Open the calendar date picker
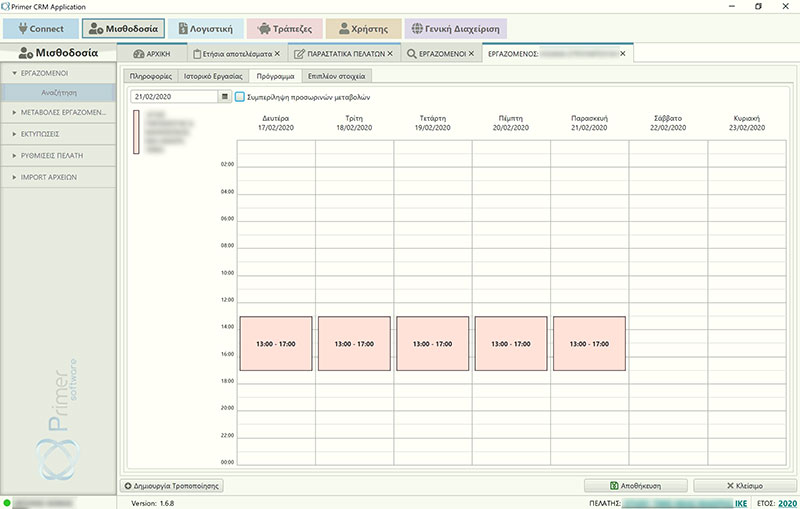 [x=224, y=96]
